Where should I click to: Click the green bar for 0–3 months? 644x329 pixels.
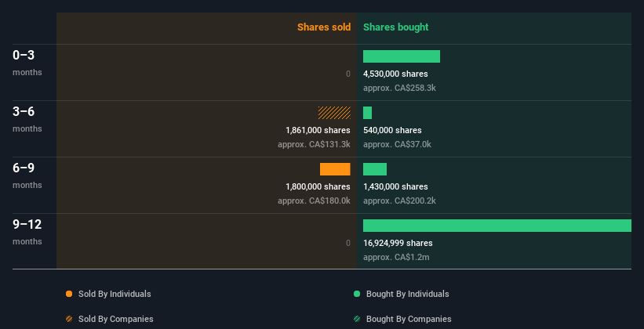point(402,56)
